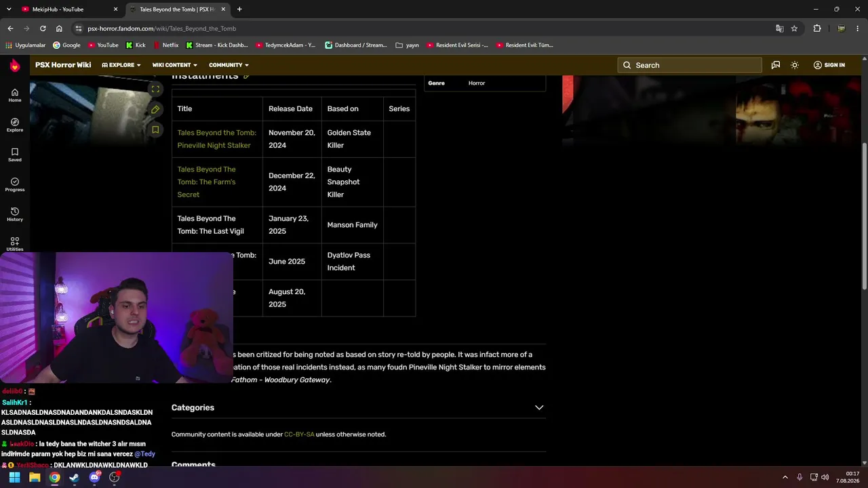
Task: Open Progress in the Fandom sidebar
Action: [x=15, y=184]
